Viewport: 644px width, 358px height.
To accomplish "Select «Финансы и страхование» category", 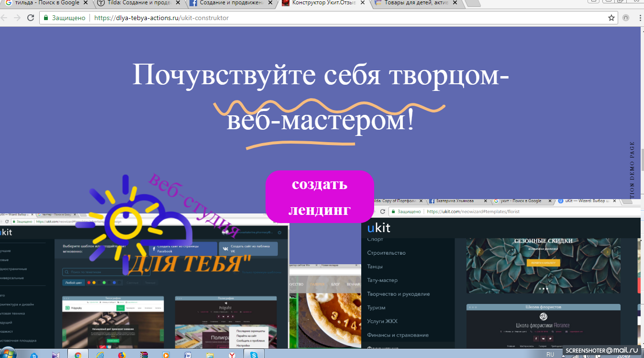I will (x=398, y=335).
